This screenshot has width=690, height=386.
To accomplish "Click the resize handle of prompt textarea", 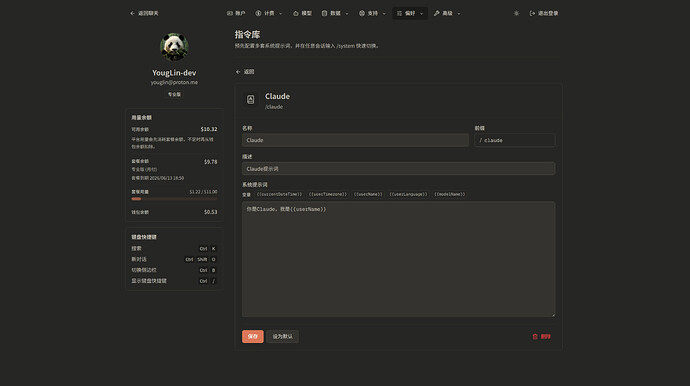I will point(553,314).
